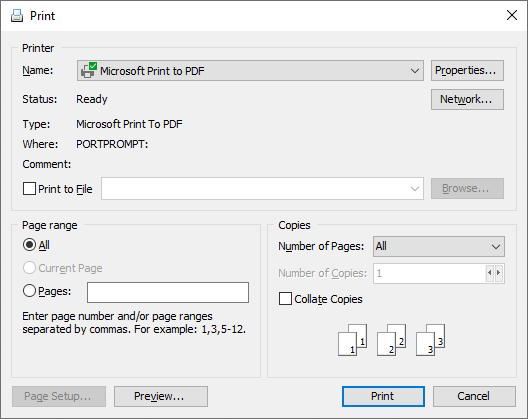528x419 pixels.
Task: Click the collate preview page set 2
Action: (x=392, y=340)
